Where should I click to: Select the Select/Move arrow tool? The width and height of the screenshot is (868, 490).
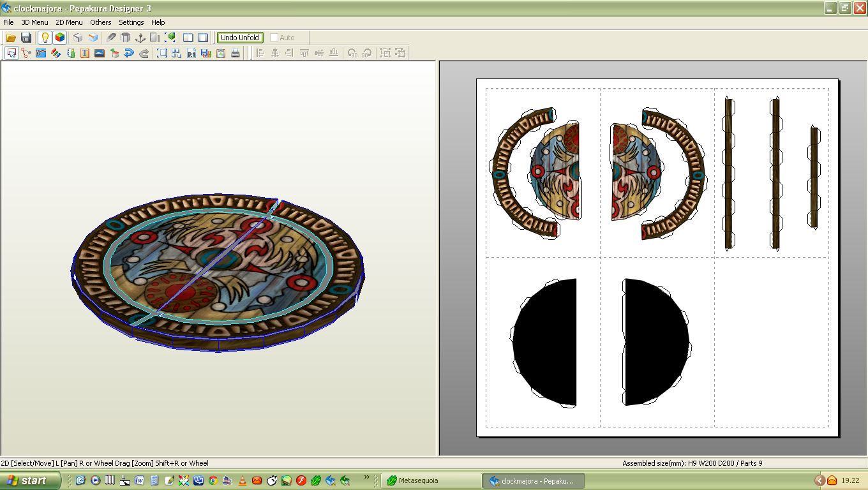point(11,53)
